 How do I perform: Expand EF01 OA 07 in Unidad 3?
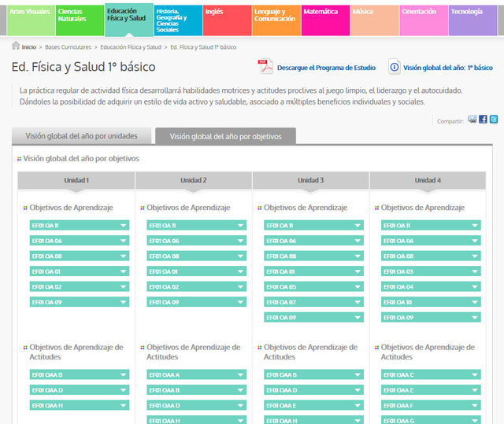[313, 302]
